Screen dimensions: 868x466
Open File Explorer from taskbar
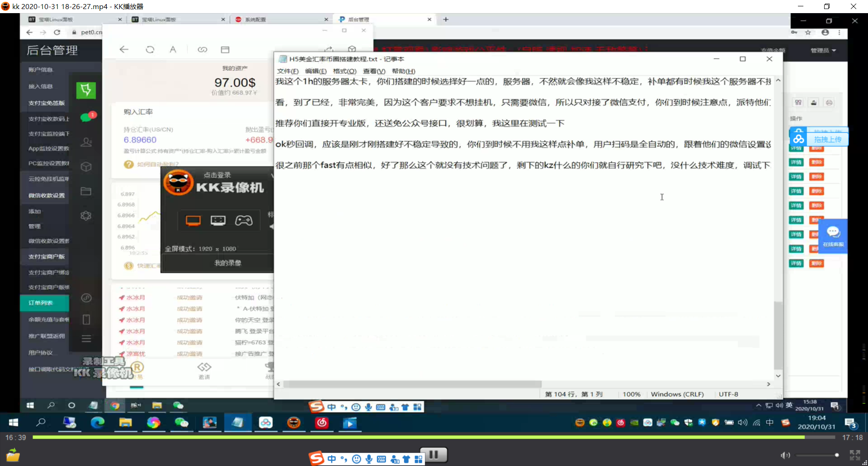coord(125,423)
